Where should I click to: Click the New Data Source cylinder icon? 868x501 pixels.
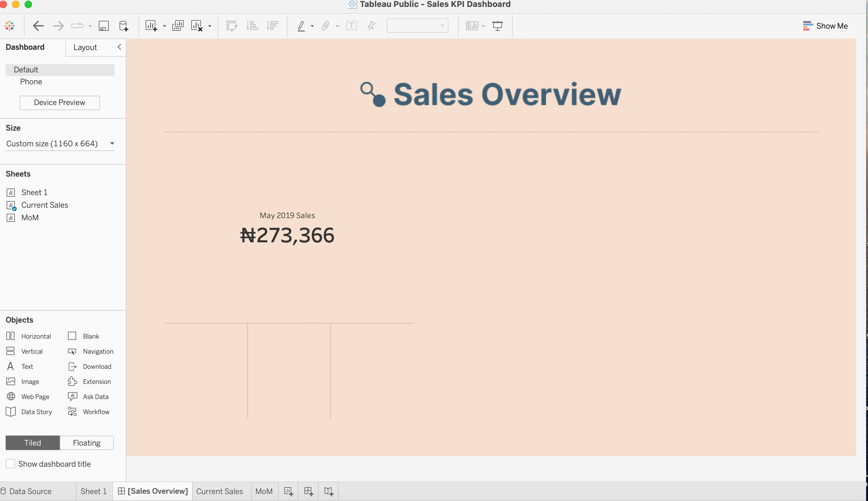pos(123,26)
